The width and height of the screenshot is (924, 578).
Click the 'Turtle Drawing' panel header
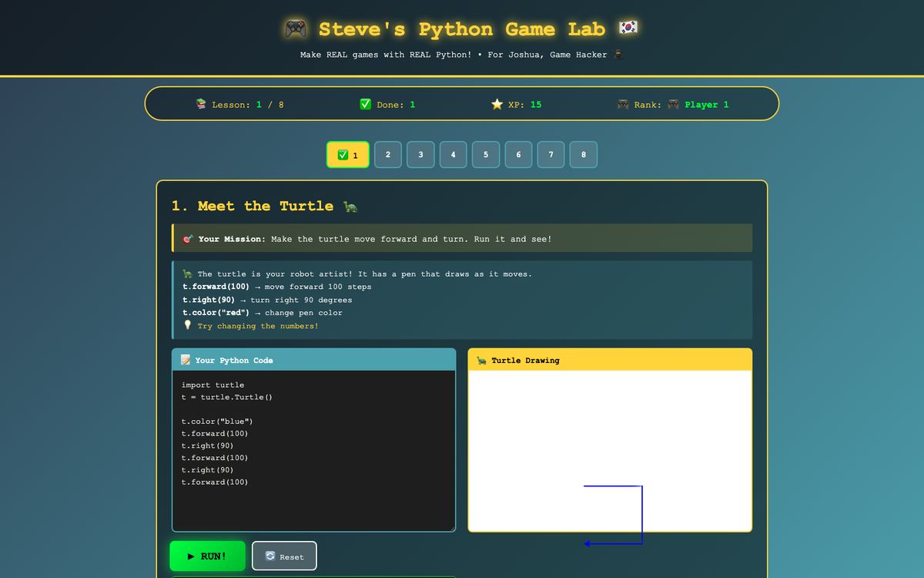click(610, 360)
